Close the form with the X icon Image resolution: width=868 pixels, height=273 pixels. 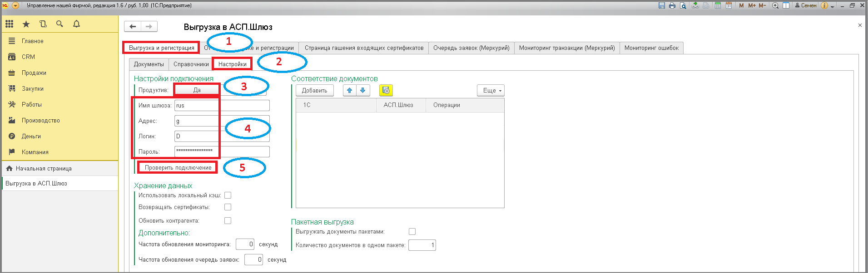860,25
